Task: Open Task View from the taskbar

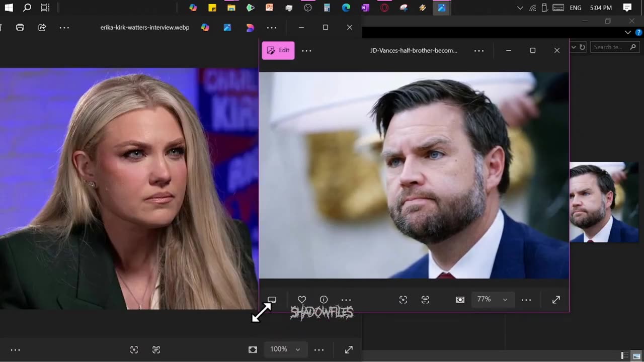Action: [45, 8]
